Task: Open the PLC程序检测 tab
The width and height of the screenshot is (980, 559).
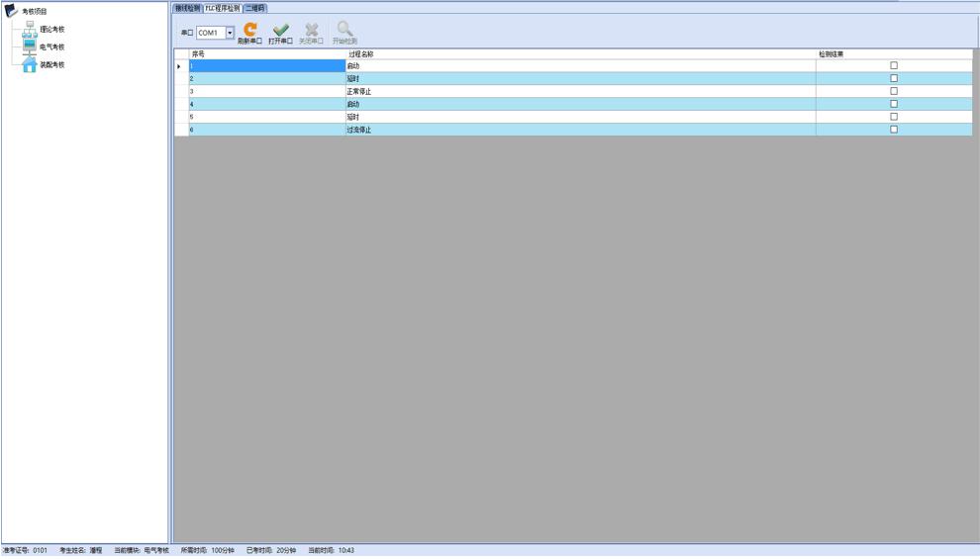Action: click(222, 8)
